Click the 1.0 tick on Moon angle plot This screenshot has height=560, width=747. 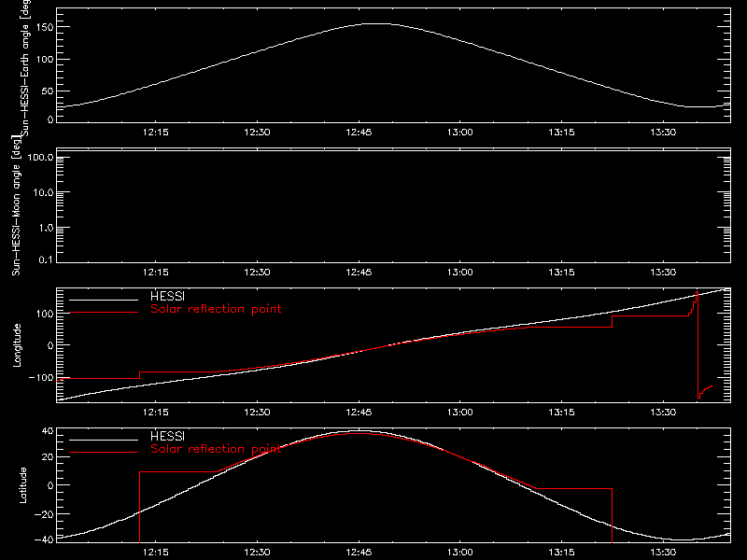pyautogui.click(x=46, y=228)
